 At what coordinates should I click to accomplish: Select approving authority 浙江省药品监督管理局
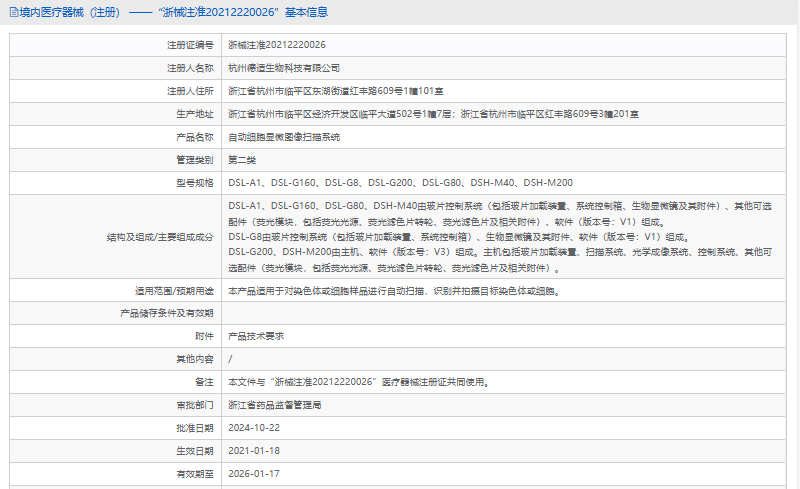point(274,405)
